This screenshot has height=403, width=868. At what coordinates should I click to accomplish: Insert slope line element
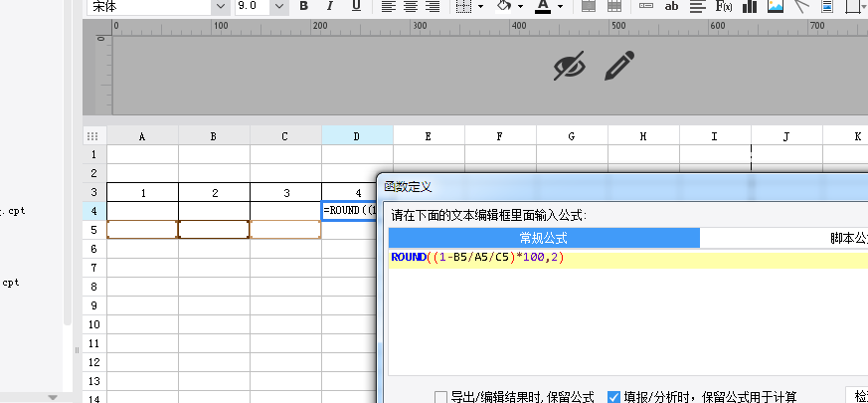[x=801, y=6]
